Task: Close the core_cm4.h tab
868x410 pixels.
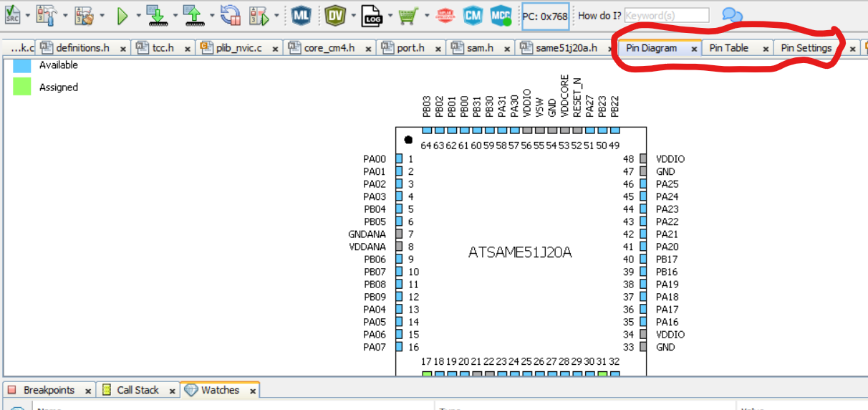Action: (x=368, y=49)
